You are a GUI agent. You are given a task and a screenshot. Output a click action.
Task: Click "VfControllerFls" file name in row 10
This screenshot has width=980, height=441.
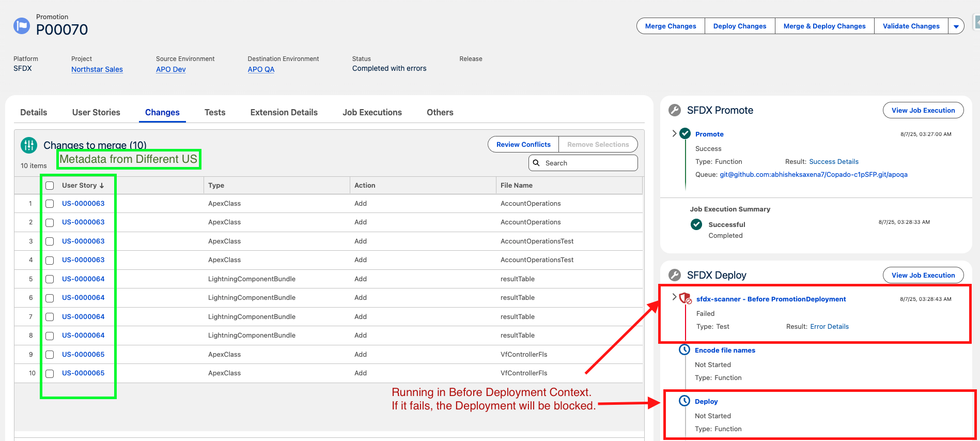click(x=524, y=373)
